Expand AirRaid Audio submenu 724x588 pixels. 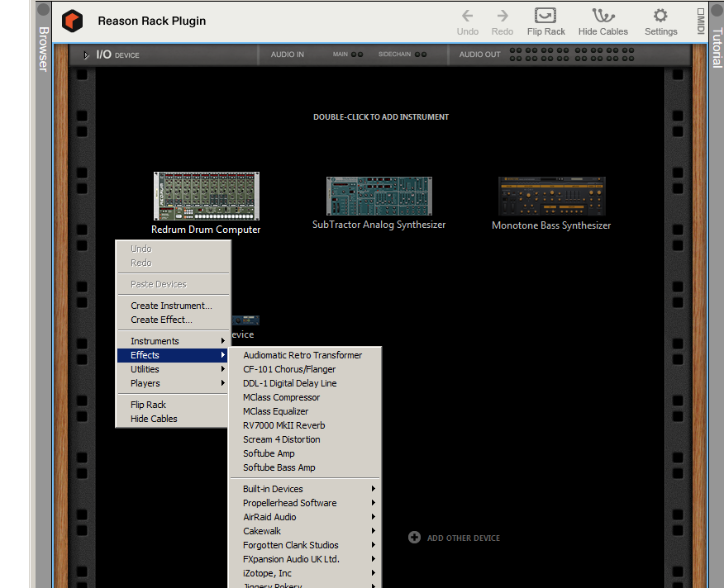[305, 517]
